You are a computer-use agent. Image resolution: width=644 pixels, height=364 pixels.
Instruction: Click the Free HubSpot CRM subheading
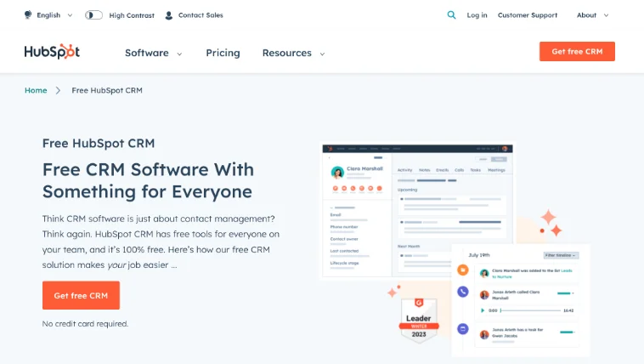(x=99, y=143)
